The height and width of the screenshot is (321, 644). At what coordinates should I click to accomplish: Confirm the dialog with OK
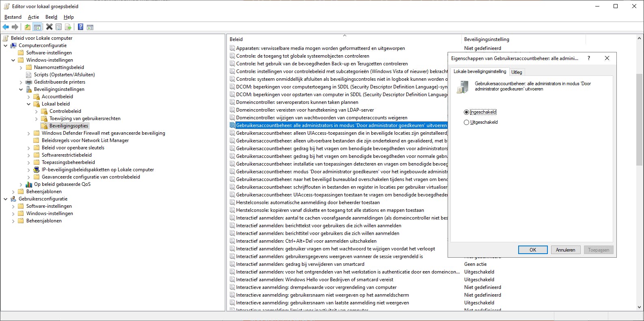coord(533,250)
